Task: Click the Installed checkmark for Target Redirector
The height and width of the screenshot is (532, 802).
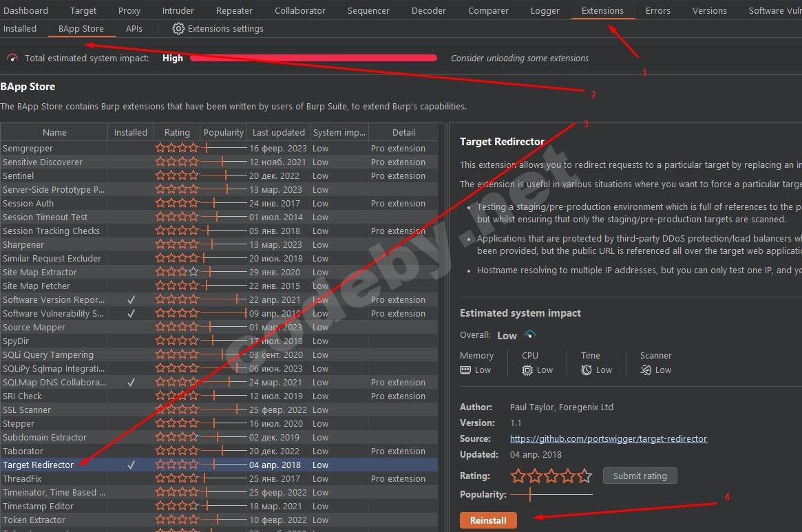Action: pos(131,465)
